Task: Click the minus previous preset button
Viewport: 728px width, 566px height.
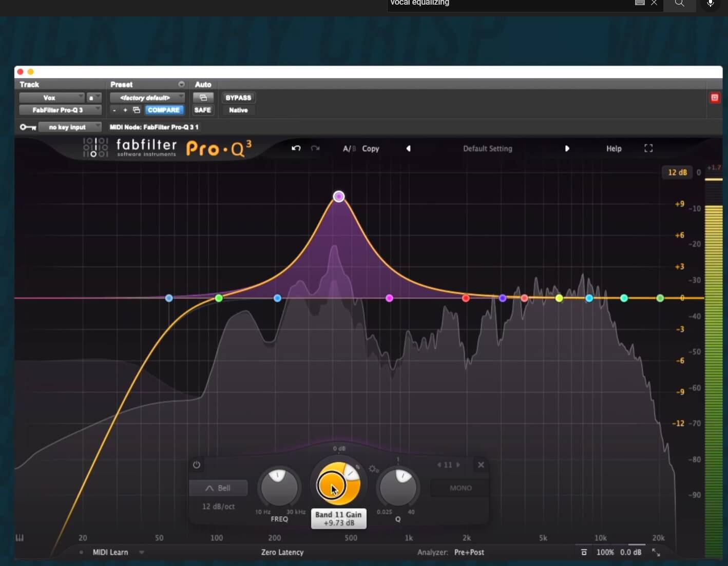Action: (114, 110)
